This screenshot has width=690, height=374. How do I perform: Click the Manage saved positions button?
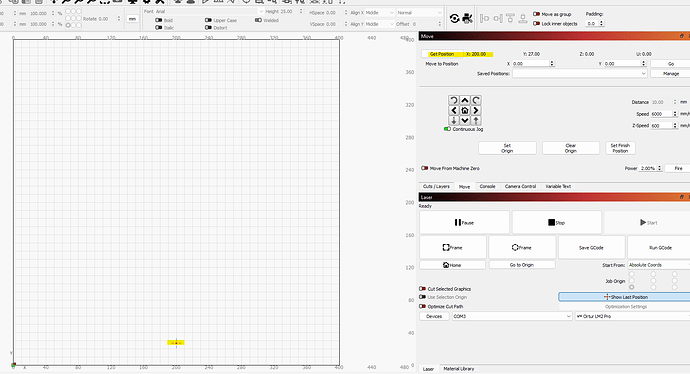pyautogui.click(x=671, y=73)
